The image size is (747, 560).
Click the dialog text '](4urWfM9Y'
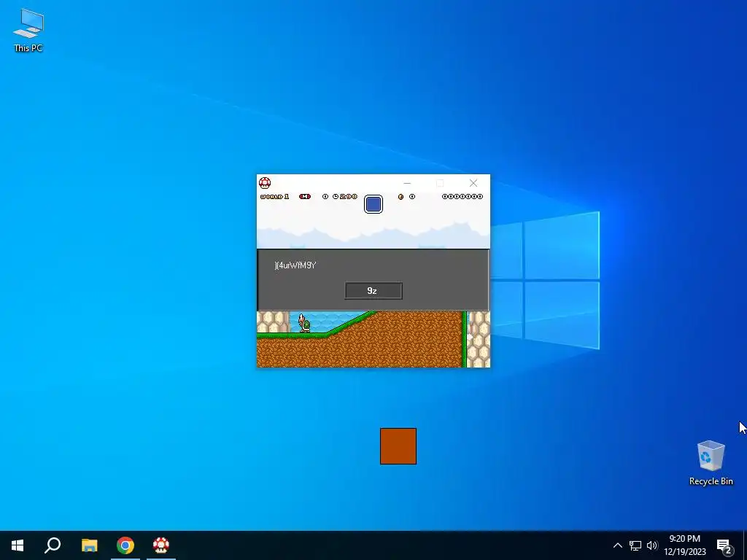295,265
